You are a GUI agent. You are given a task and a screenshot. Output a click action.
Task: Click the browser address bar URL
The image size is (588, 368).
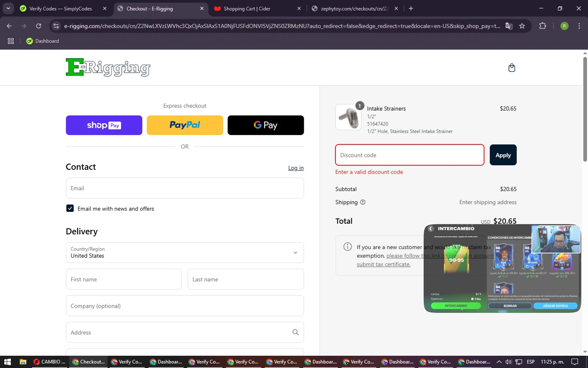pos(282,26)
